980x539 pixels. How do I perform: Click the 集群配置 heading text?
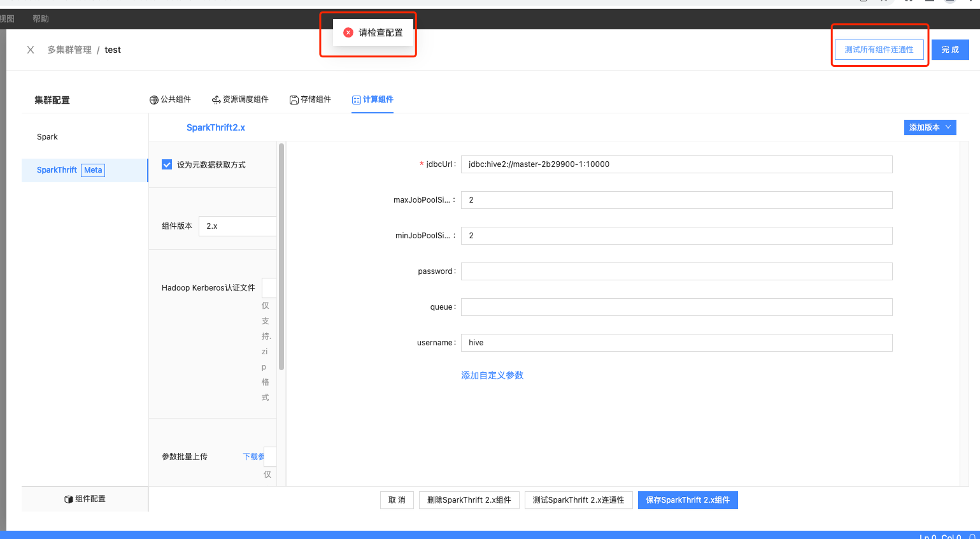(52, 100)
